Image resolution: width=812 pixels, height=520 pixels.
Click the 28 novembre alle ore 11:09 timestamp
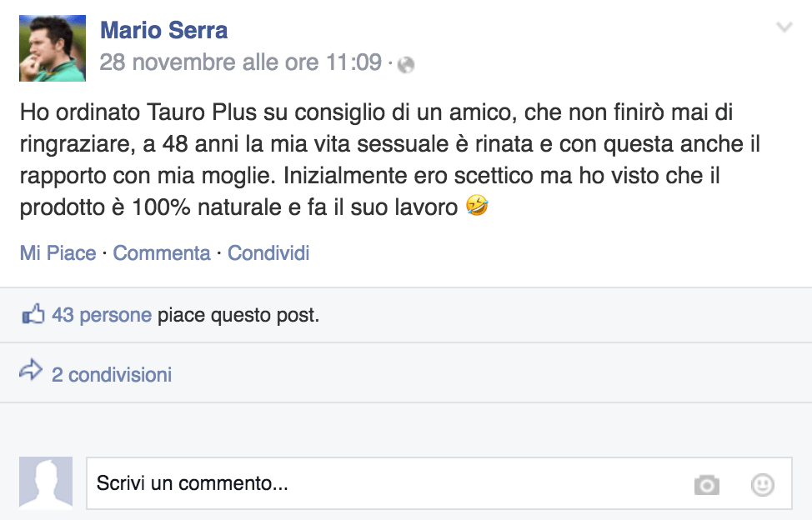[x=240, y=62]
